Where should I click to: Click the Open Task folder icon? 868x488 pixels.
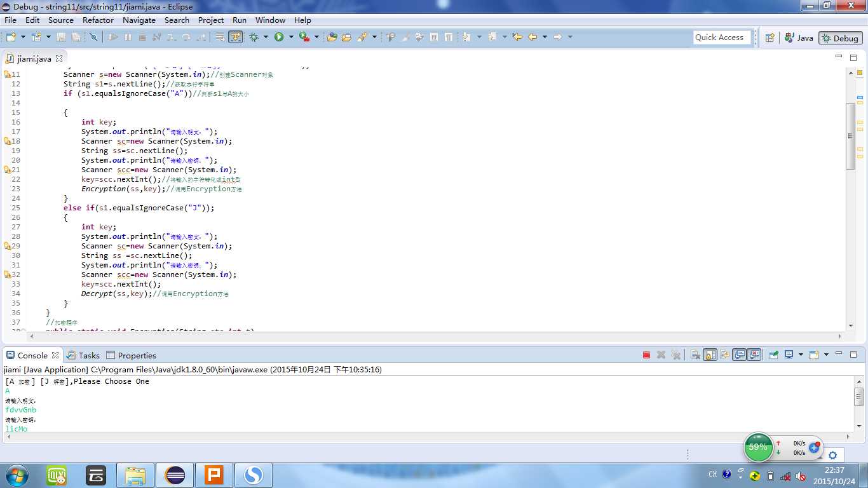346,37
